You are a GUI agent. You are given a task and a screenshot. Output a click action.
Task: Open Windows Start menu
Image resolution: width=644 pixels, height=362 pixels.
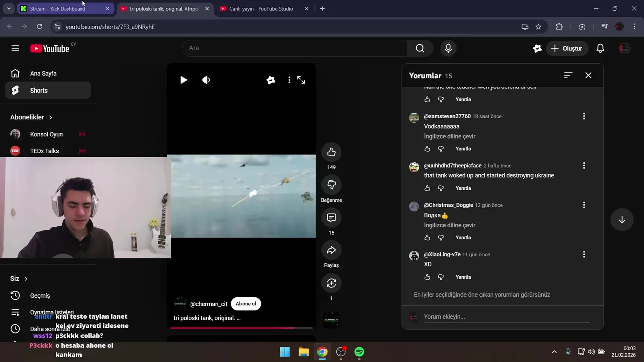pyautogui.click(x=285, y=352)
